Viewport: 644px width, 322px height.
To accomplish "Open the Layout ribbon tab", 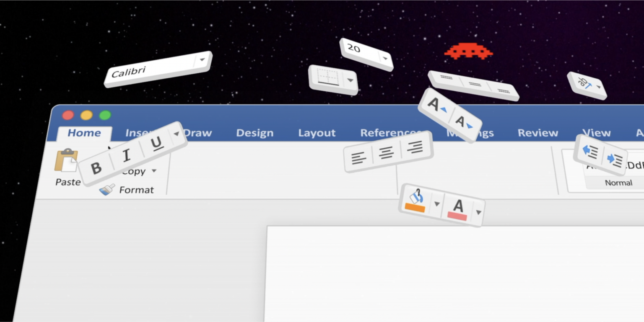I will click(x=317, y=133).
